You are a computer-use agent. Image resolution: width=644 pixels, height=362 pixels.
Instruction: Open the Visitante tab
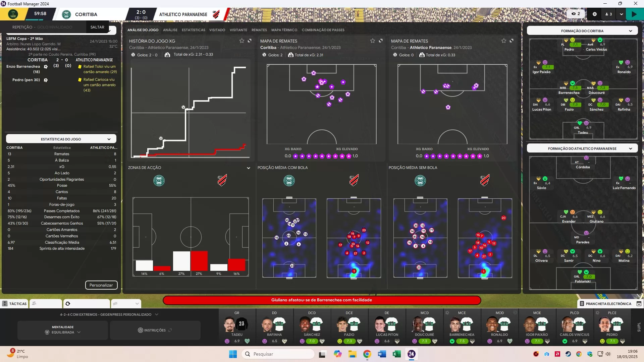(238, 30)
